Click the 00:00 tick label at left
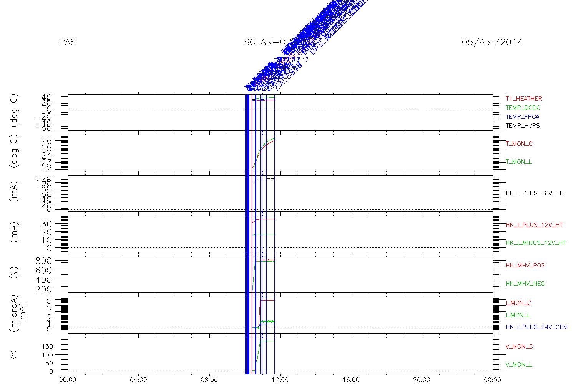This screenshot has width=581, height=392. tap(68, 380)
